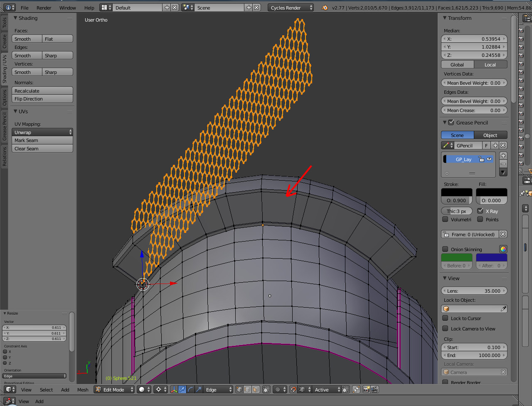Image resolution: width=532 pixels, height=406 pixels.
Task: Switch to the Grease Pencil tool shelf tab
Action: (5, 126)
